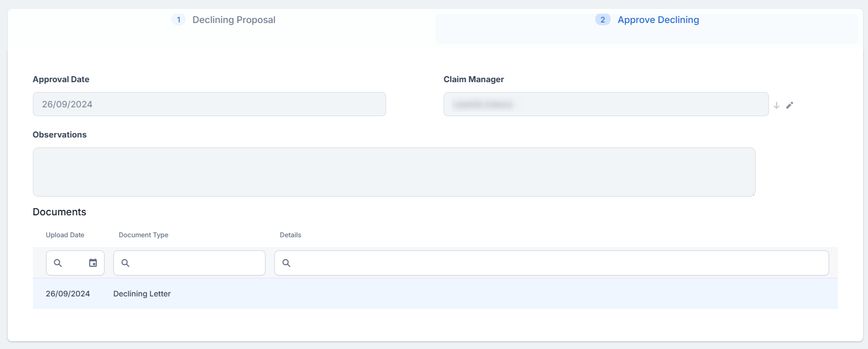
Task: Click the step number 2 badge
Action: pyautogui.click(x=602, y=20)
